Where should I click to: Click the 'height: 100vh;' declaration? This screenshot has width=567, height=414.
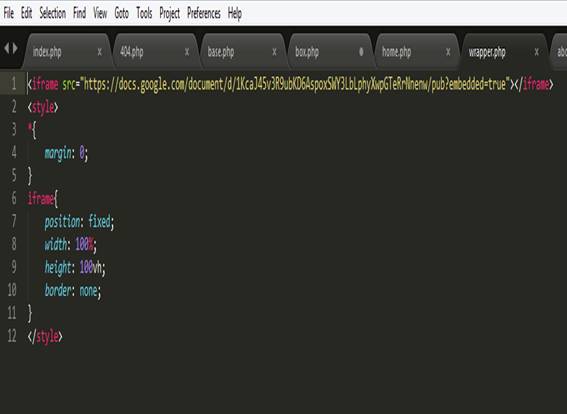[75, 268]
